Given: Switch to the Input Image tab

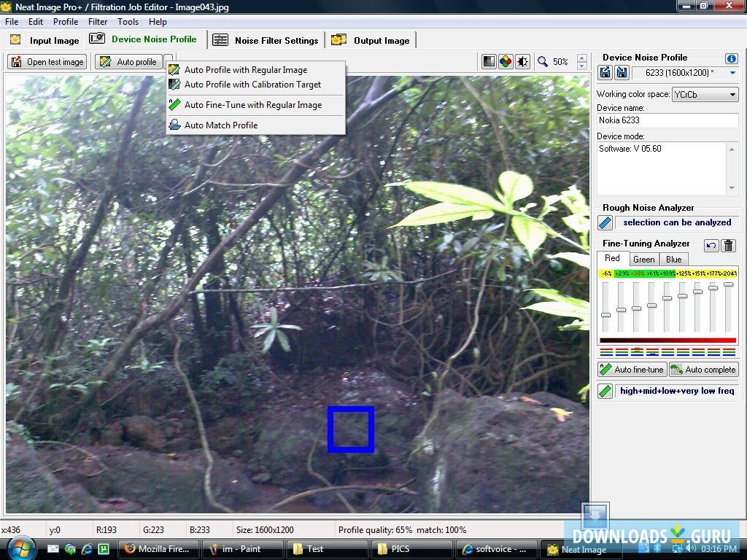Looking at the screenshot, I should click(x=44, y=41).
